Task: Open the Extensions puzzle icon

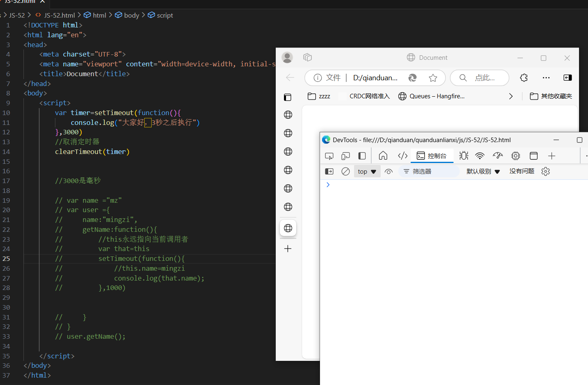Action: 524,78
